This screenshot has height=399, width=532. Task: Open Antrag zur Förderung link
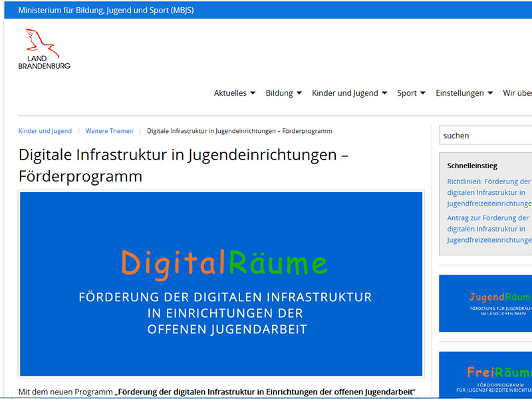(489, 229)
